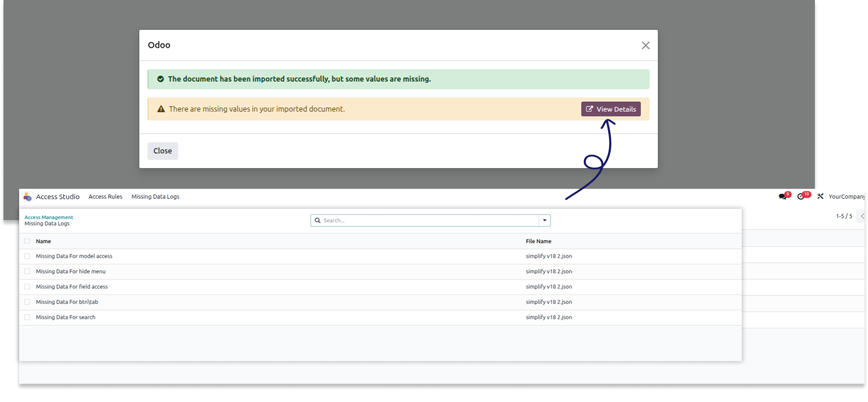Screen dimensions: 868x402
Task: Click the search magnifier icon
Action: 318,221
